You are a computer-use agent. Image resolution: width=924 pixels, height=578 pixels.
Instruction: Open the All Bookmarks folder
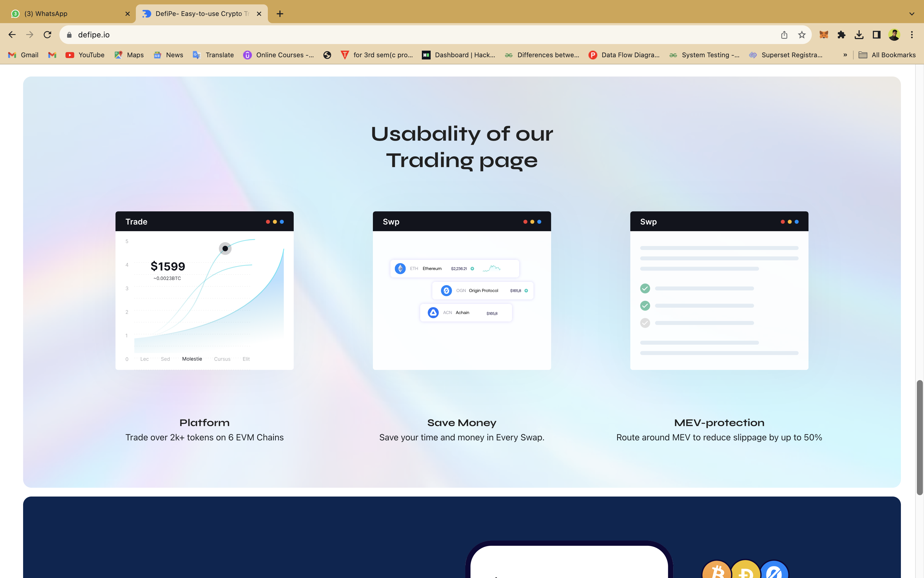click(887, 55)
